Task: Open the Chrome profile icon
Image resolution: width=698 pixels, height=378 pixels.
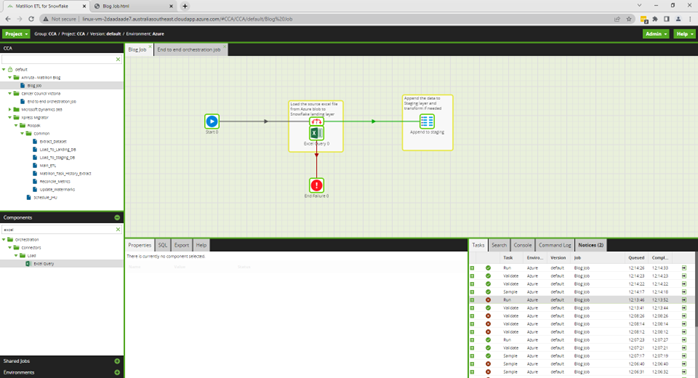Action: [678, 19]
